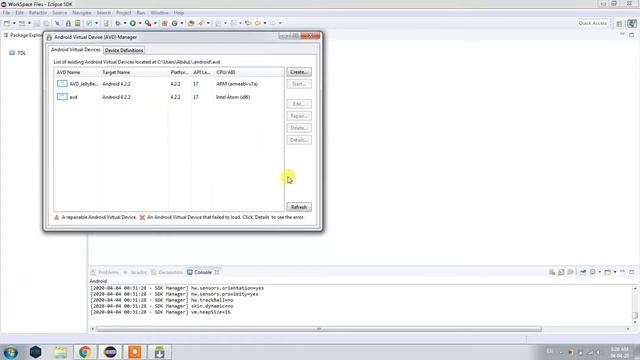Expand the Lint check dropdown arrow
Screen dimensions: 640x360
(97, 23)
